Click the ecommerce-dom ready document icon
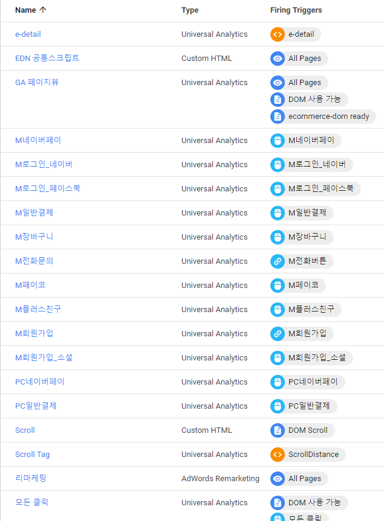The image size is (384, 521). [x=277, y=116]
